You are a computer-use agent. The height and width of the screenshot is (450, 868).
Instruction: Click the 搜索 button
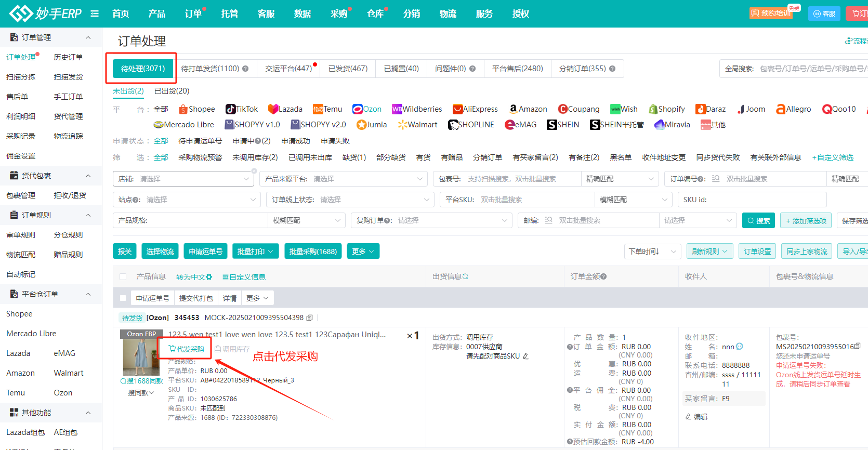[758, 221]
